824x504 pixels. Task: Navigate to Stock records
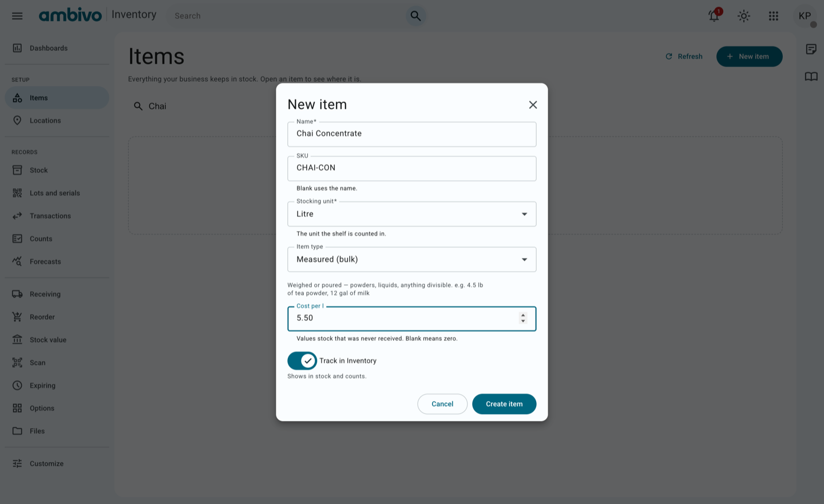coord(57,170)
